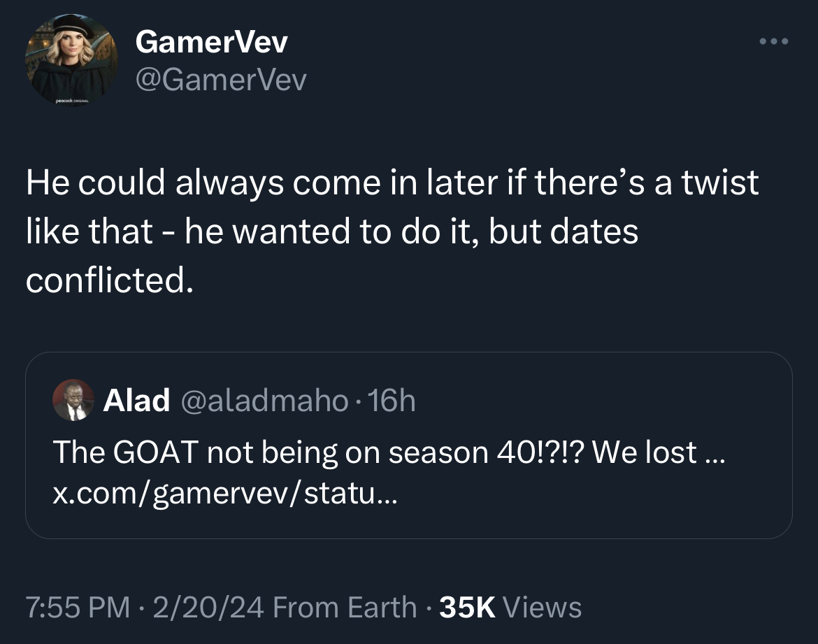View GamerVev's profile picture
The width and height of the screenshot is (818, 644).
click(71, 61)
